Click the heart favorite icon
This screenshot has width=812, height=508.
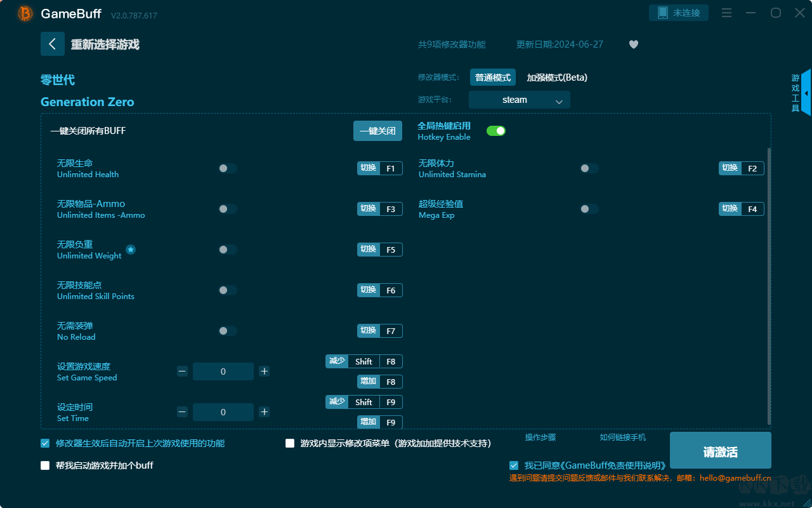(x=634, y=44)
